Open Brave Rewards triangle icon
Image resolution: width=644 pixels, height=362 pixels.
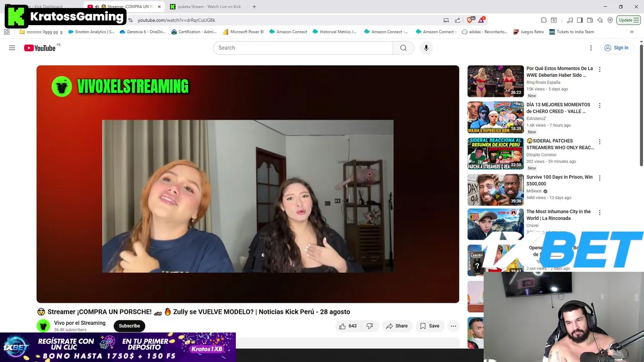point(481,20)
